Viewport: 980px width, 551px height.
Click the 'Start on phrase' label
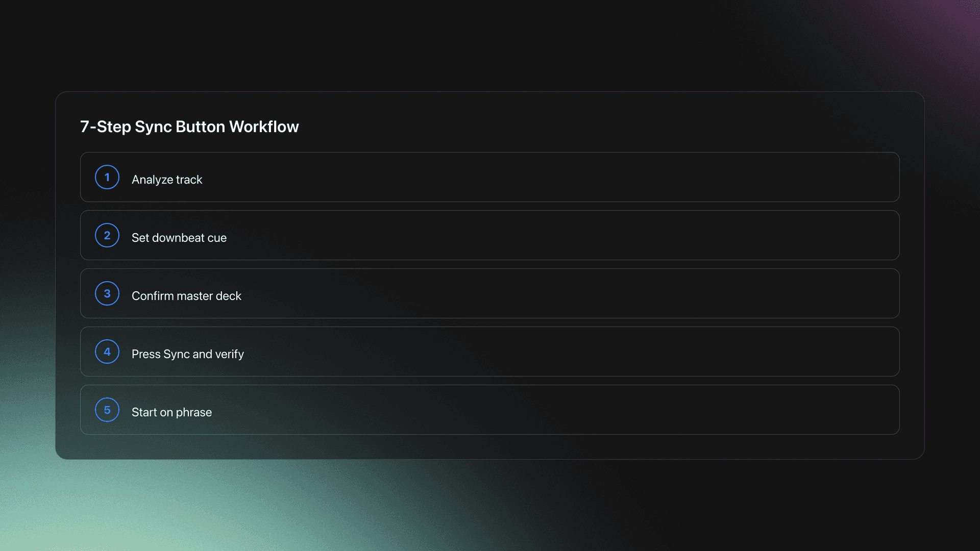click(x=171, y=412)
